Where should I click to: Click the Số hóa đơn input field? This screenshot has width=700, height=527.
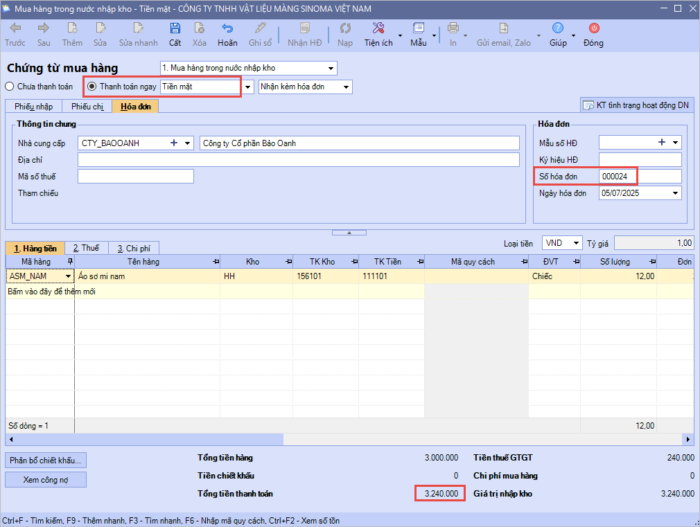point(640,177)
